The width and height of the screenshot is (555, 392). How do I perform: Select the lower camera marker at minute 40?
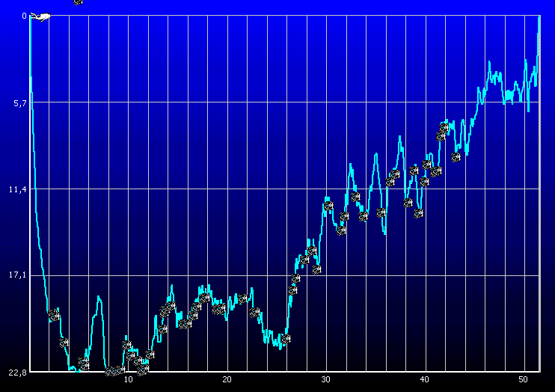pyautogui.click(x=424, y=182)
